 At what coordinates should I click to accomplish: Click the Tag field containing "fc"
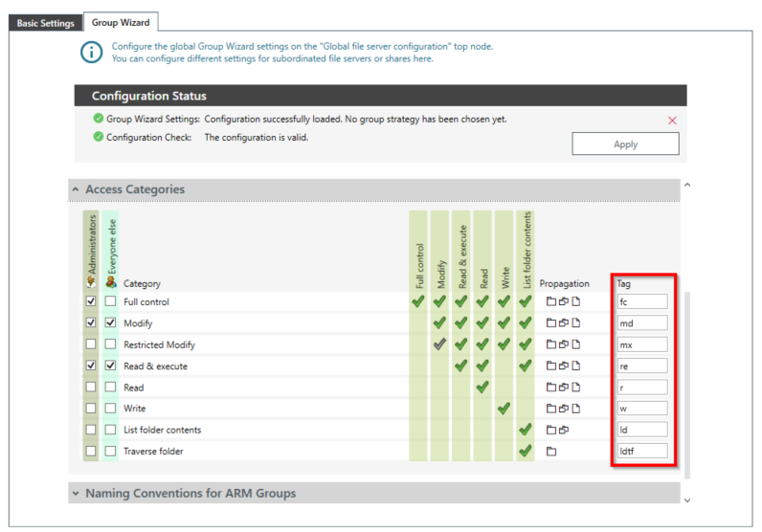[642, 301]
